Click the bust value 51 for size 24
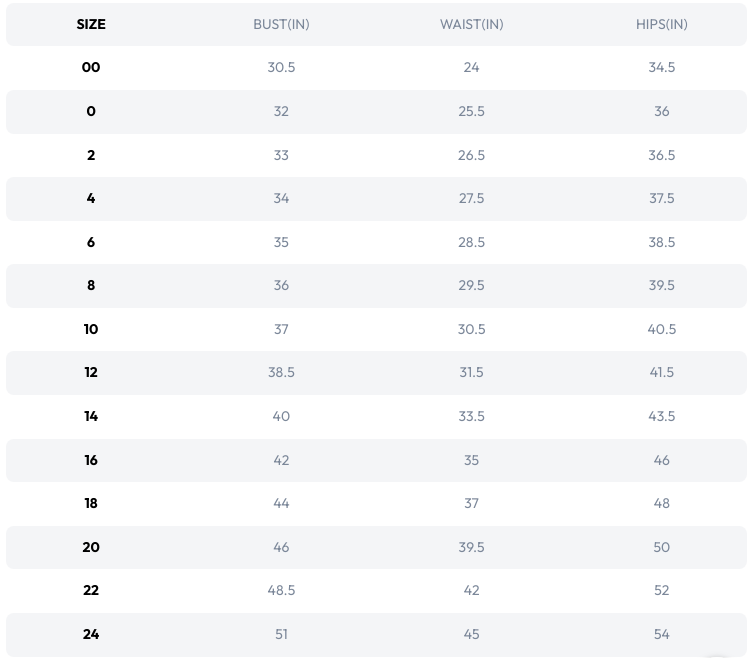The width and height of the screenshot is (752, 658). pyautogui.click(x=281, y=634)
